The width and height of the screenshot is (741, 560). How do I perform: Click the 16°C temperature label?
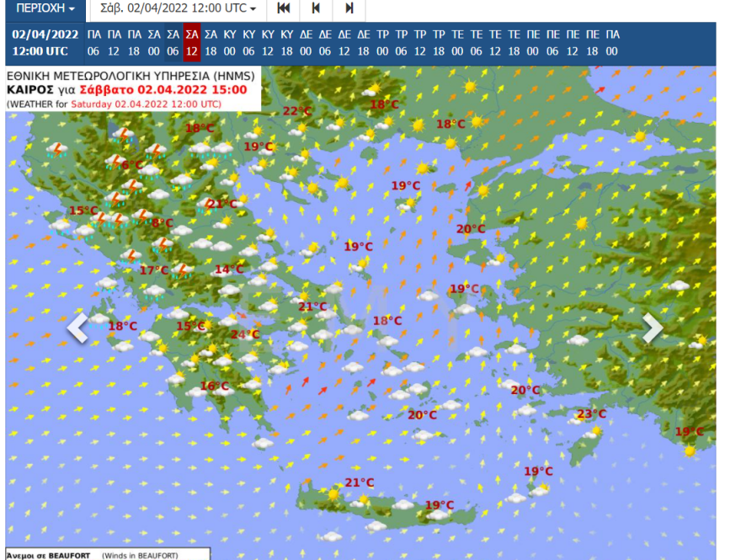pos(214,386)
